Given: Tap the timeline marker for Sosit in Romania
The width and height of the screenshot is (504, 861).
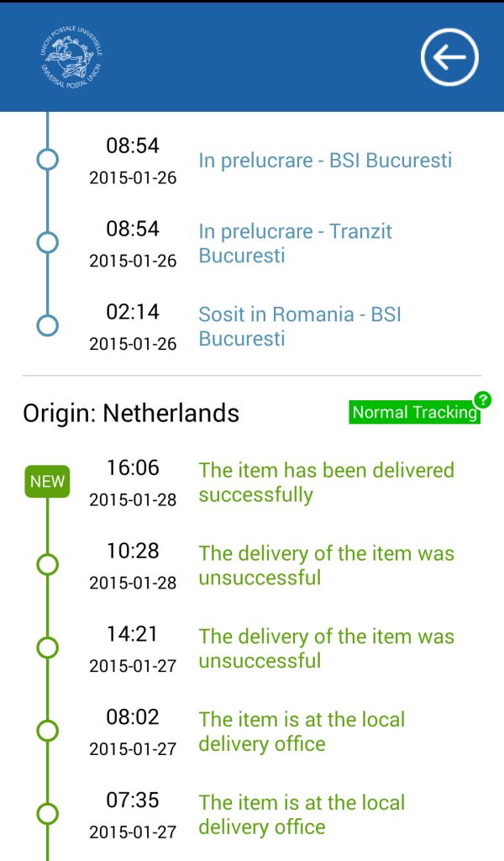Looking at the screenshot, I should [x=48, y=325].
